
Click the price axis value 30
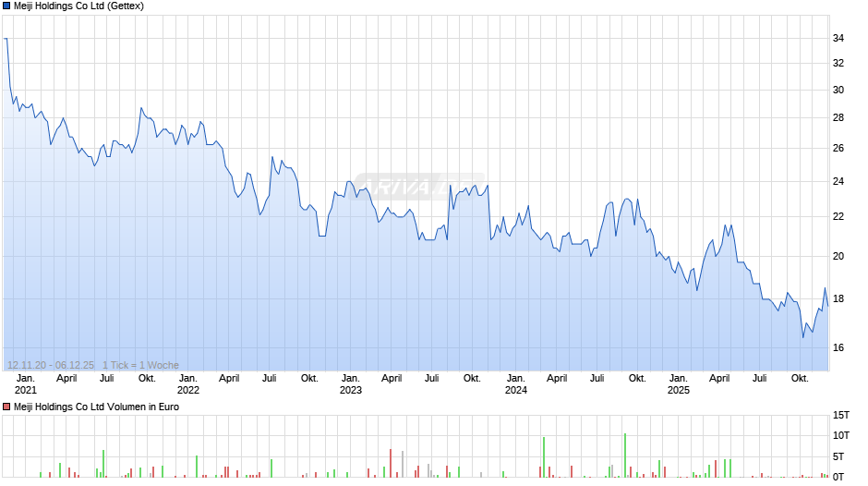[x=838, y=90]
